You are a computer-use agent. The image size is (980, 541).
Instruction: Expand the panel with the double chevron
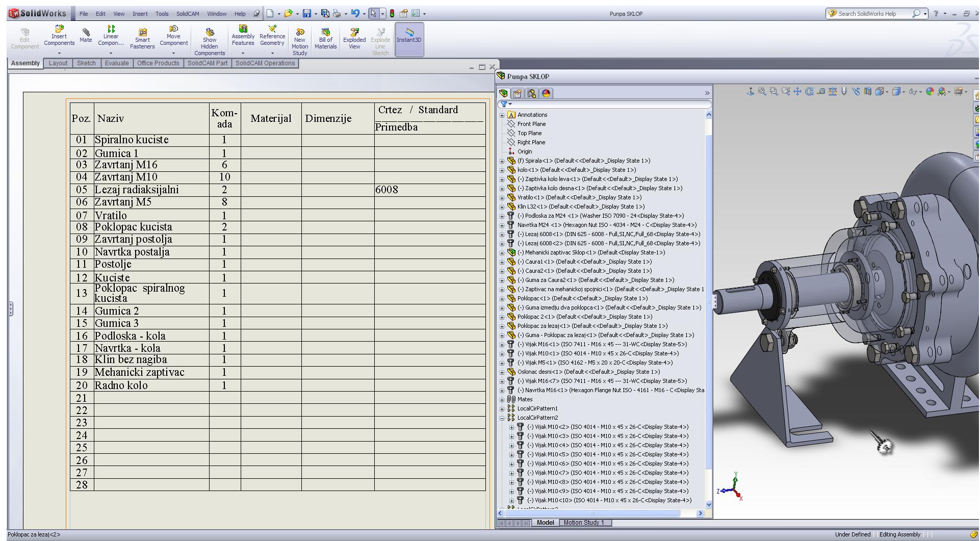coord(707,93)
